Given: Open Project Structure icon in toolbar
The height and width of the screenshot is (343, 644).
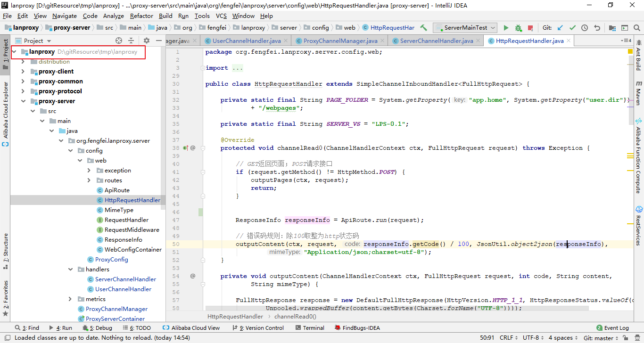Looking at the screenshot, I should pyautogui.click(x=612, y=28).
